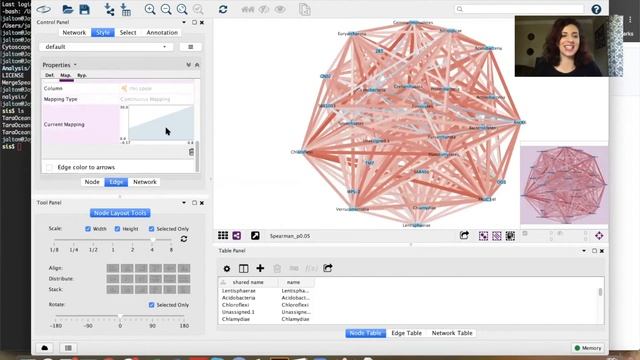Select the Node Table tab
640x360 pixels.
click(365, 333)
